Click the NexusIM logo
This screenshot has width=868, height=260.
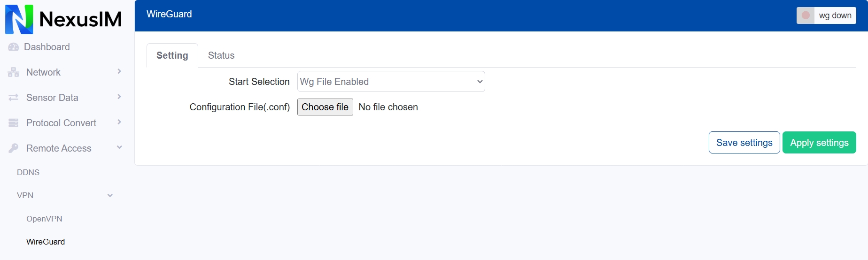[x=63, y=19]
